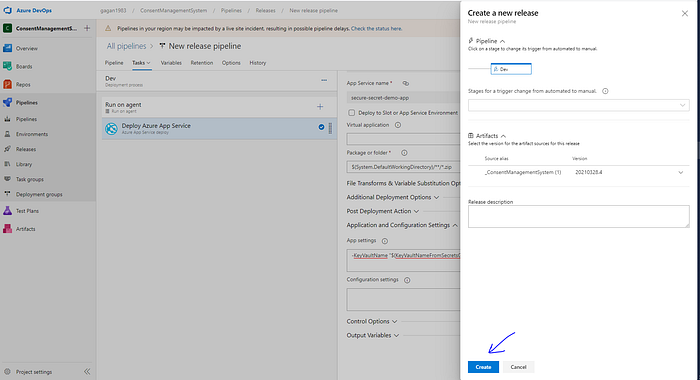
Task: Go to All pipelines breadcrumb
Action: (x=126, y=46)
